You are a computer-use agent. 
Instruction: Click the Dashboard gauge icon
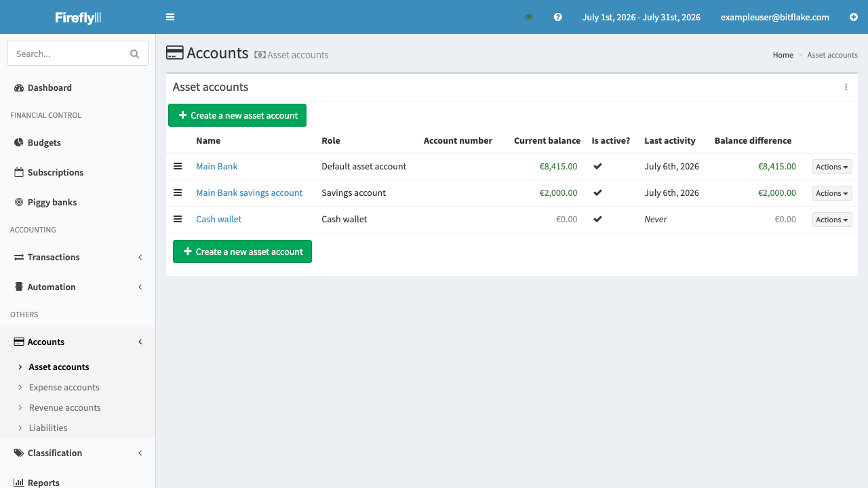click(x=19, y=87)
